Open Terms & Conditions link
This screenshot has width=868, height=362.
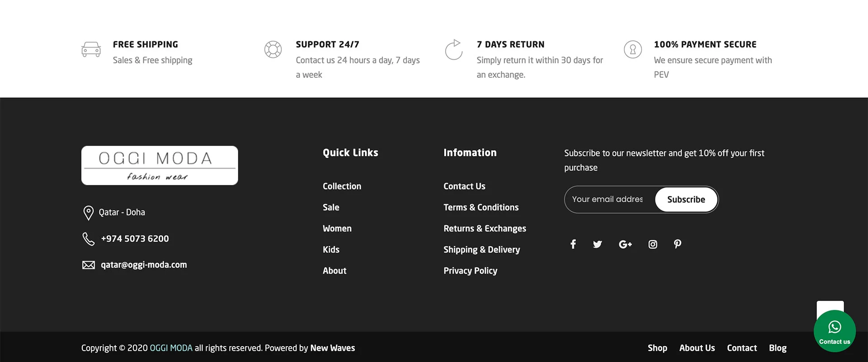click(481, 207)
